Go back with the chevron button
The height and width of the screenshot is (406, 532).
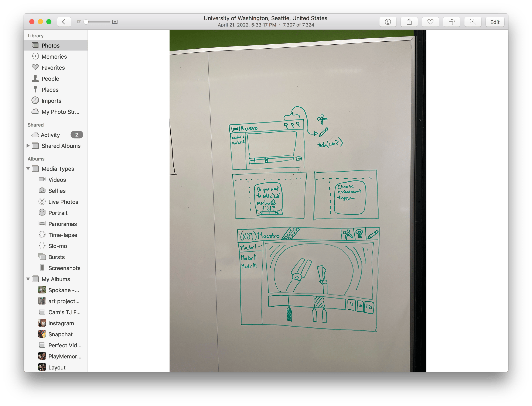click(x=64, y=22)
